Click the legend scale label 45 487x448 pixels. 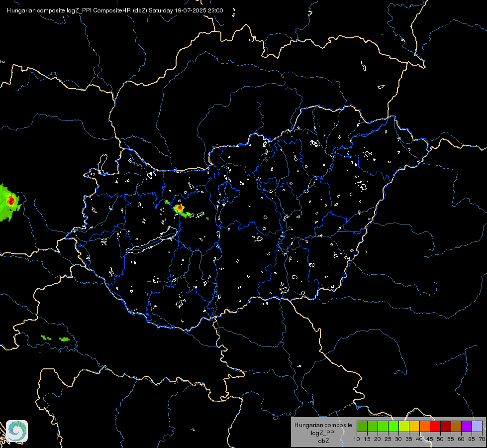430,440
